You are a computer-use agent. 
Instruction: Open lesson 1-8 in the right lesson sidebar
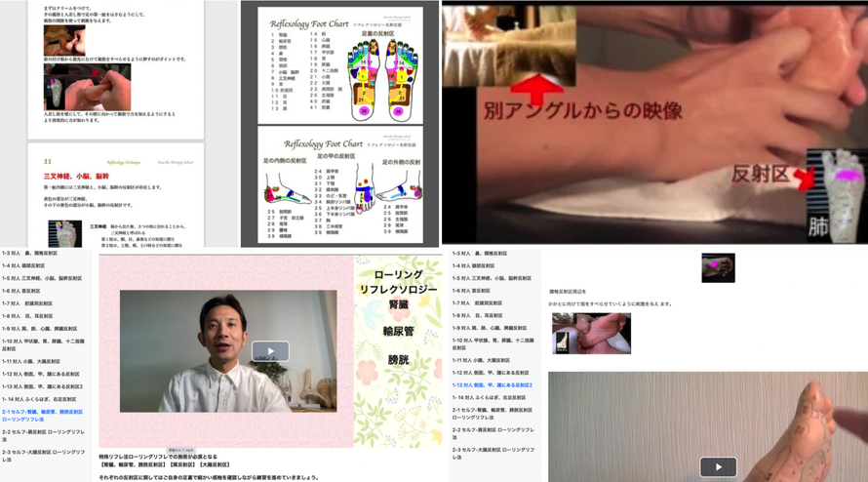click(x=477, y=316)
